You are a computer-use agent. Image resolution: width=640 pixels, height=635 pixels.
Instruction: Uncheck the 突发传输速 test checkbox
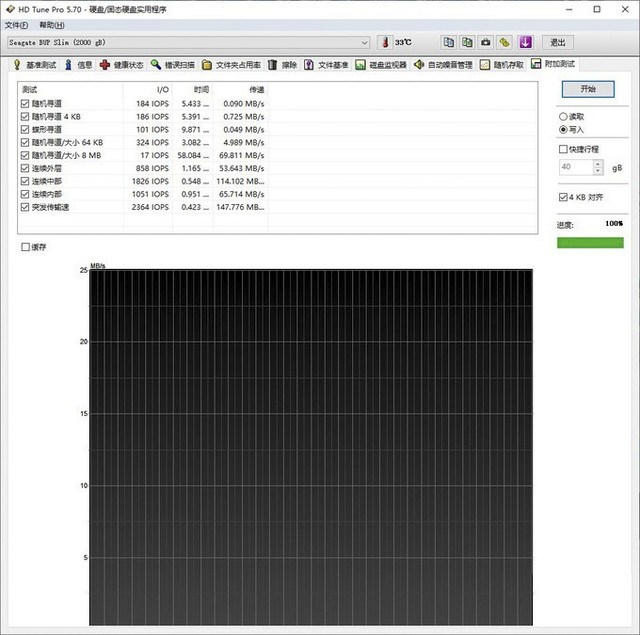coord(25,207)
